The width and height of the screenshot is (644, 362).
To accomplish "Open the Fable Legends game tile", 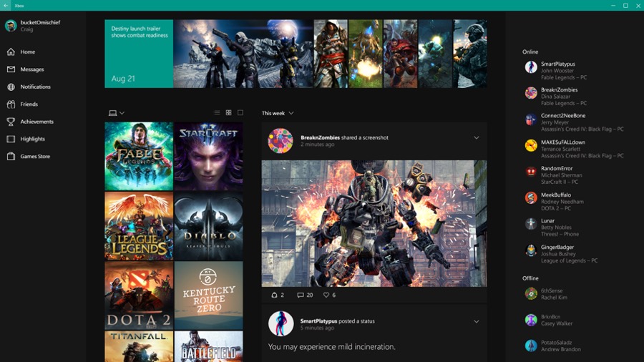I will click(139, 156).
